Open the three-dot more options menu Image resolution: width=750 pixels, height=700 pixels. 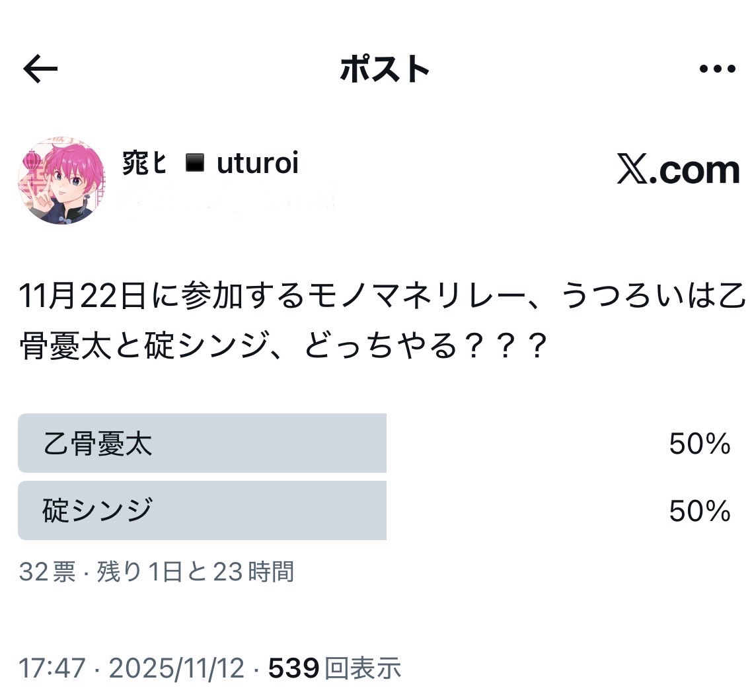click(717, 69)
